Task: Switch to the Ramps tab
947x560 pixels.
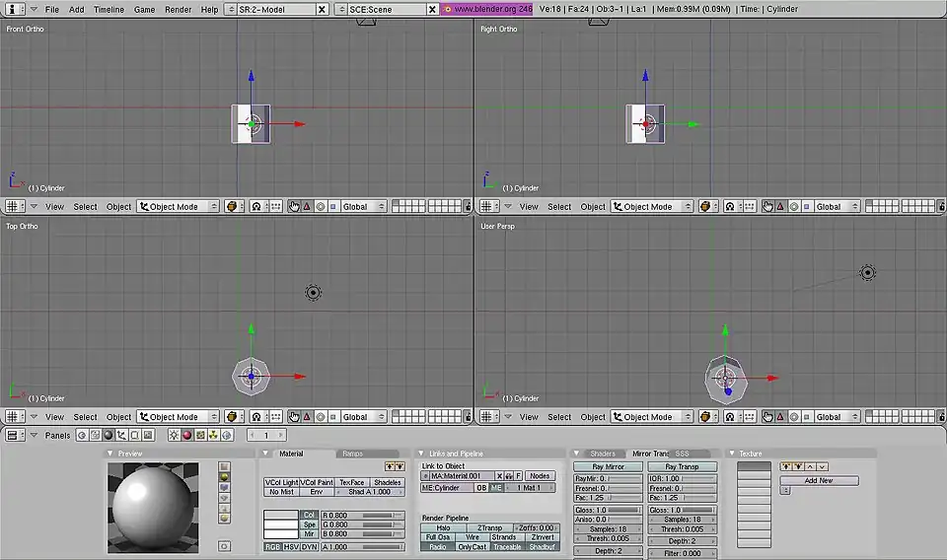Action: coord(352,454)
